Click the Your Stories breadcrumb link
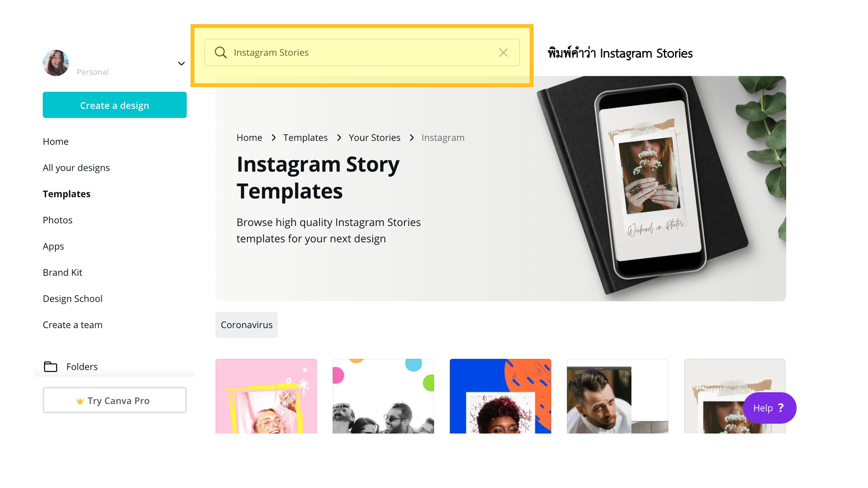 374,137
